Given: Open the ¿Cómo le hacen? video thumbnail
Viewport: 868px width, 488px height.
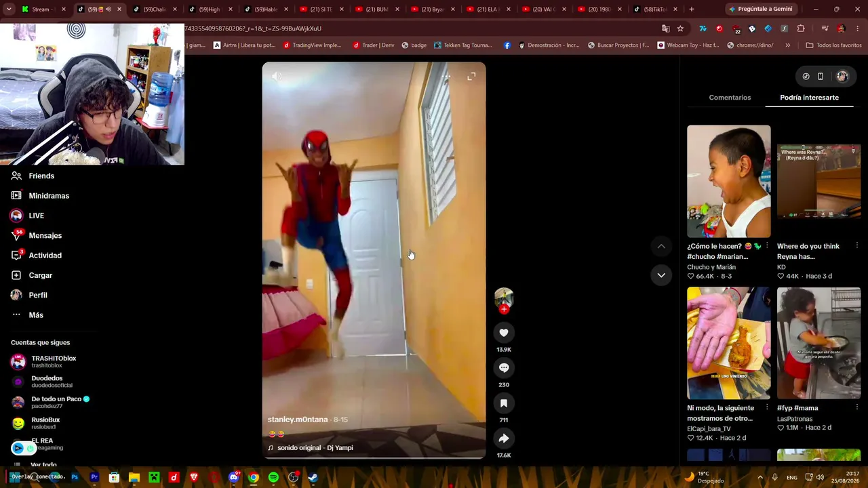Looking at the screenshot, I should 729,182.
